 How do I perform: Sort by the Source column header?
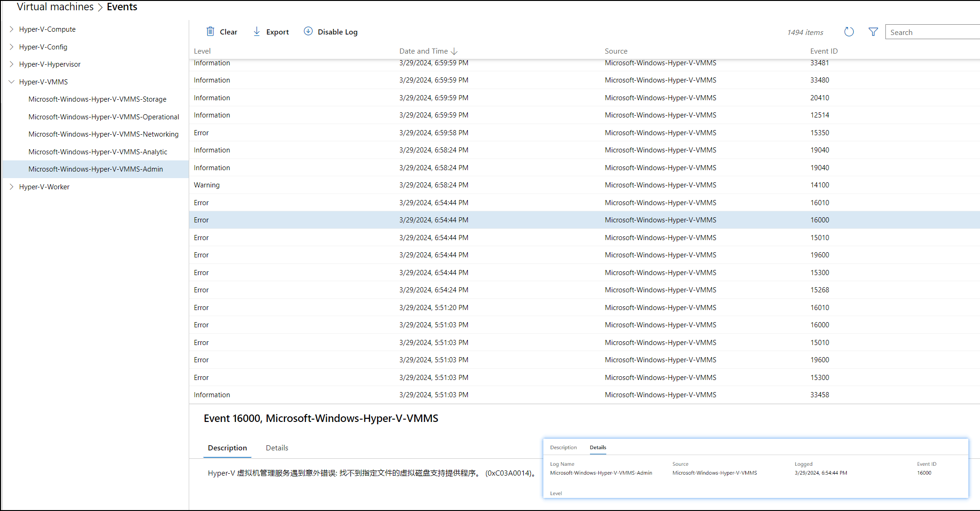coord(616,51)
